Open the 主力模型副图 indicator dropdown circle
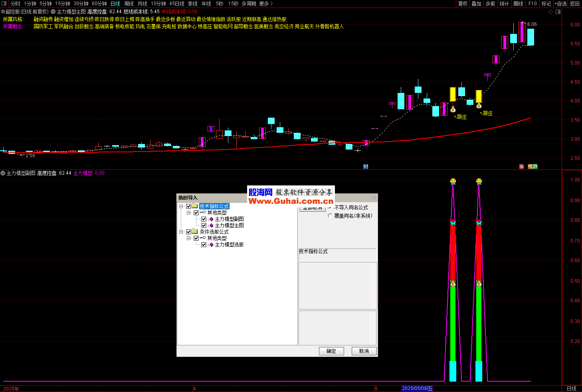The image size is (582, 392). click(3, 173)
